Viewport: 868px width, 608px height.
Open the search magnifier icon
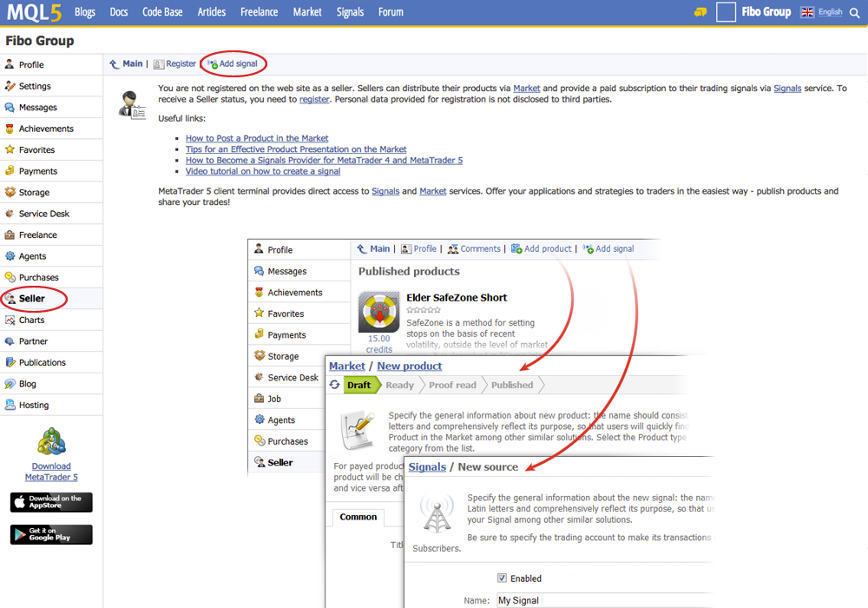click(x=855, y=12)
